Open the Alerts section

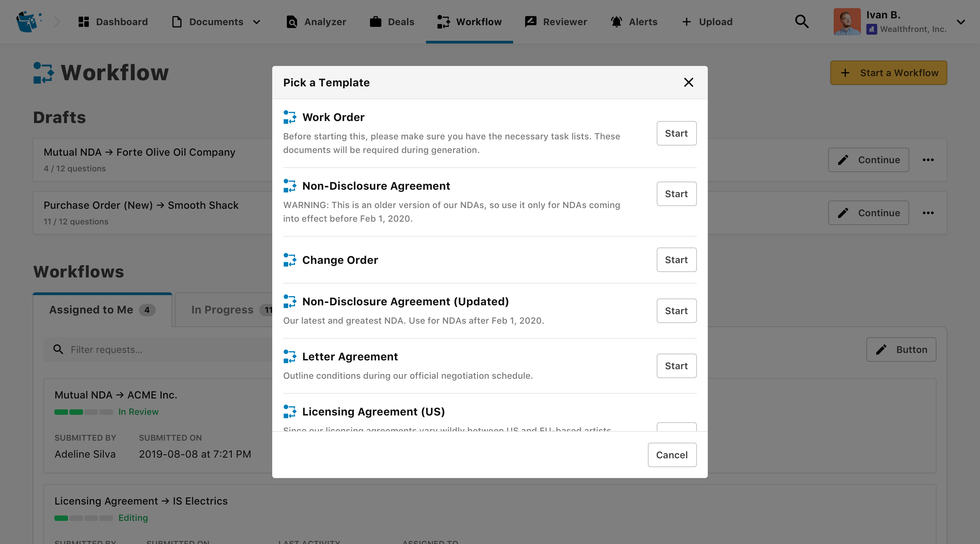[x=634, y=22]
